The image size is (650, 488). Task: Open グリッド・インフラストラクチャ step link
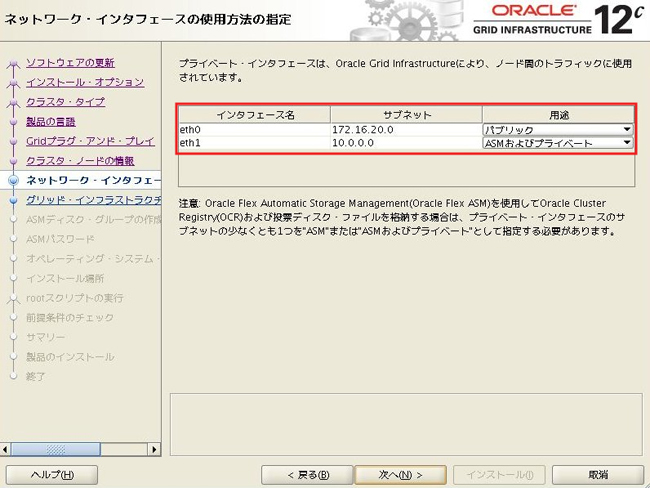[x=93, y=200]
